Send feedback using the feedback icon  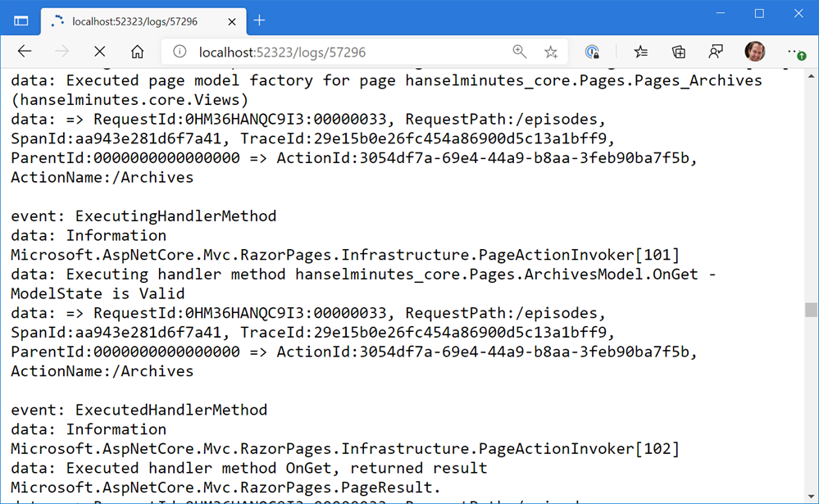(x=716, y=51)
